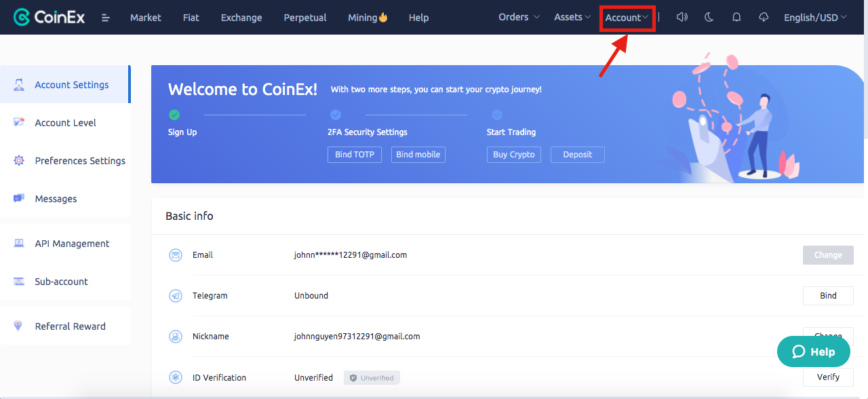Click the Preferences Settings gear icon
Viewport: 868px width, 399px height.
pos(19,160)
